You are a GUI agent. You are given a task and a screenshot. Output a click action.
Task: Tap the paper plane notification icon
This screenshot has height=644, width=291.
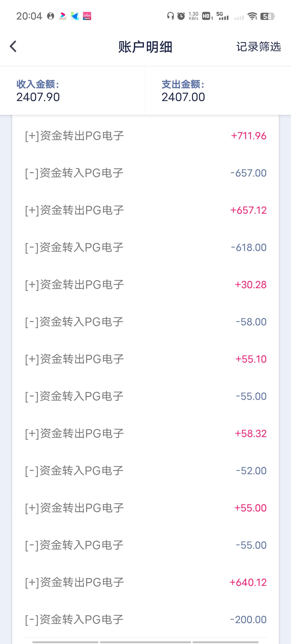click(x=75, y=16)
